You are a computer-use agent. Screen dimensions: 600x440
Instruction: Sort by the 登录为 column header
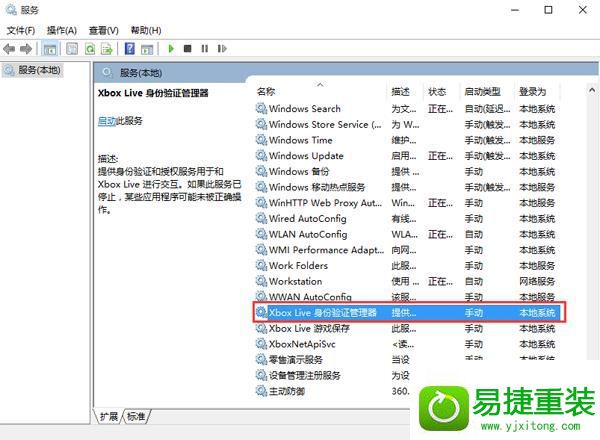[532, 91]
